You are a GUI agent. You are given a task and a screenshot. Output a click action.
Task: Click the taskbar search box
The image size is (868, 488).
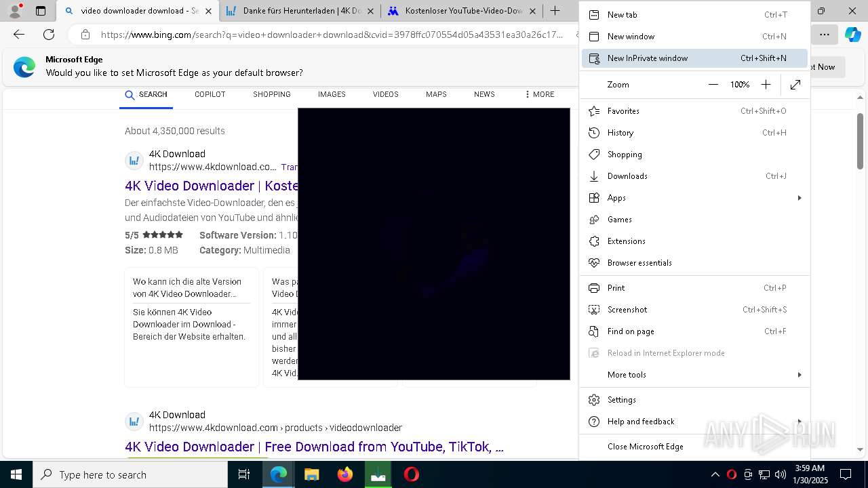coord(130,474)
